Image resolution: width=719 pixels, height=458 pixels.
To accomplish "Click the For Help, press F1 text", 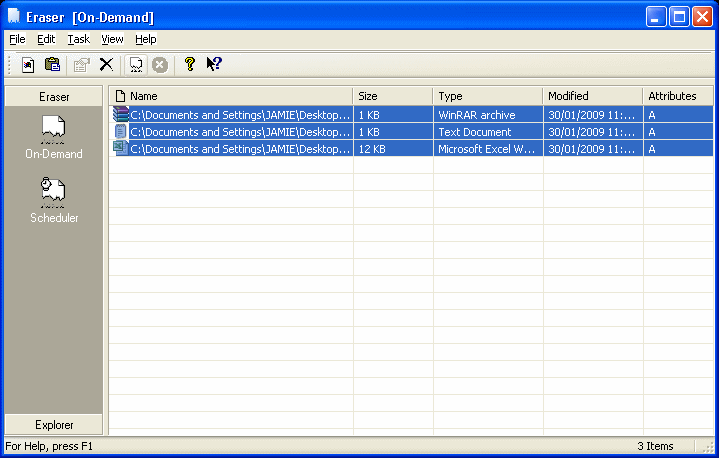I will [49, 446].
